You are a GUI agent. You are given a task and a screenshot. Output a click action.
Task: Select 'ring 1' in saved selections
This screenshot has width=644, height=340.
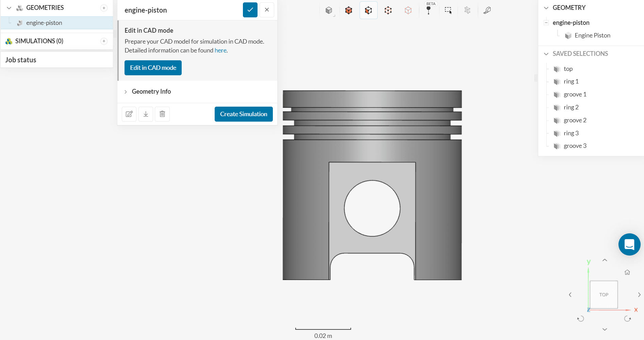(571, 81)
